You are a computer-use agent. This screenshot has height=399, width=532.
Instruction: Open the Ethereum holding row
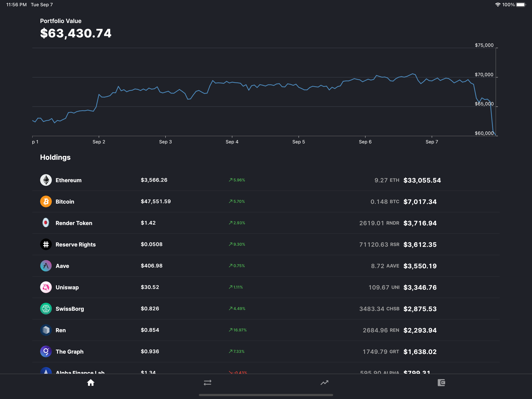point(265,180)
